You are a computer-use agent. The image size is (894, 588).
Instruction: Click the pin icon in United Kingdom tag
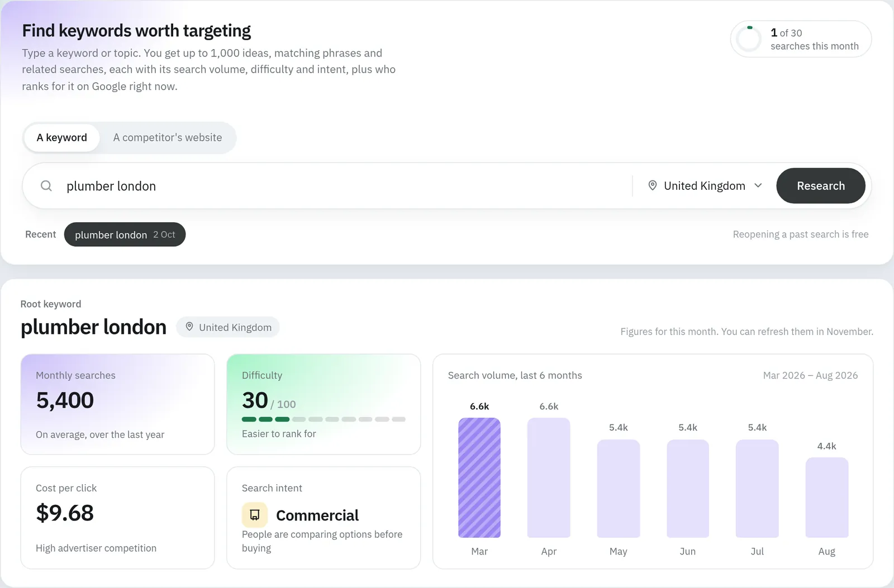[189, 327]
